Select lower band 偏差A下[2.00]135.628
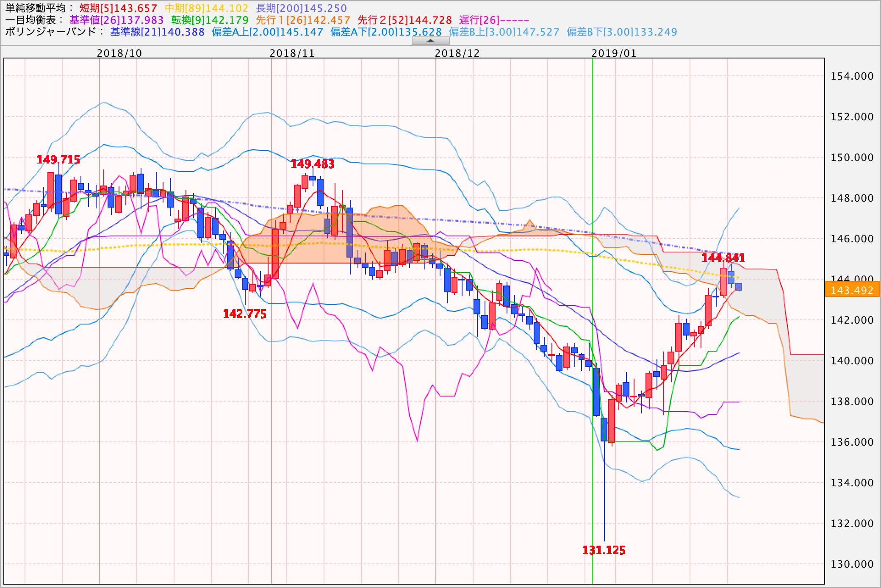The image size is (881, 588). 386,32
